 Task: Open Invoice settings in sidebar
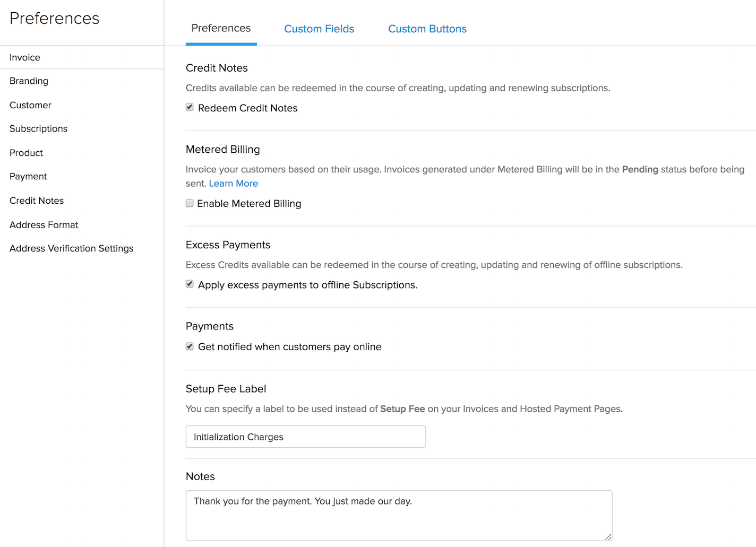tap(24, 57)
